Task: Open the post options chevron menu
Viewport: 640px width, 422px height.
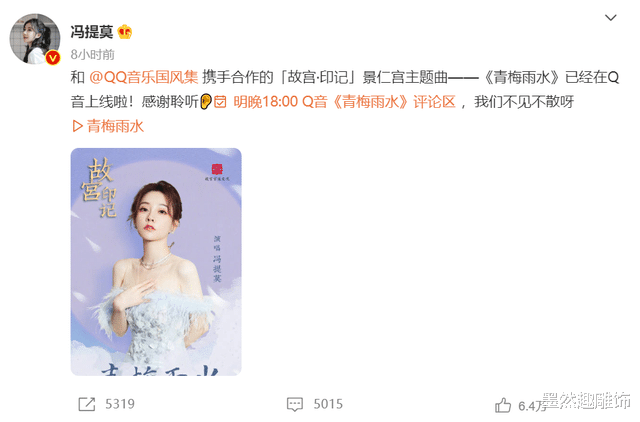Action: (610, 18)
